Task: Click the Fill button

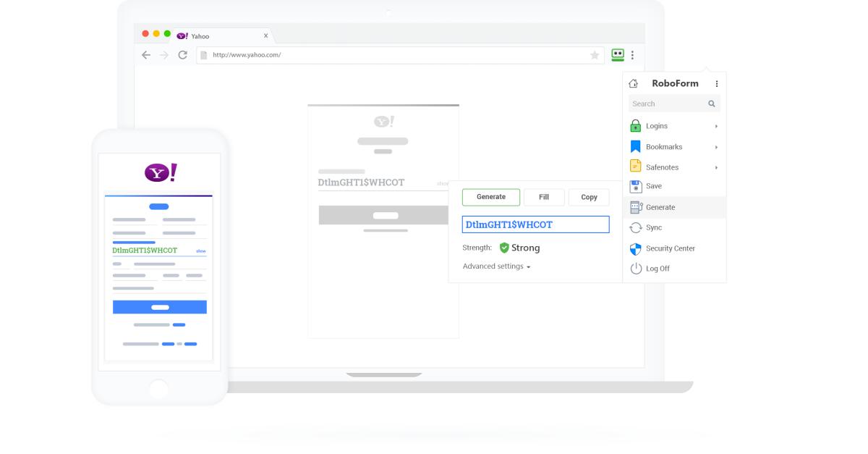Action: tap(544, 197)
